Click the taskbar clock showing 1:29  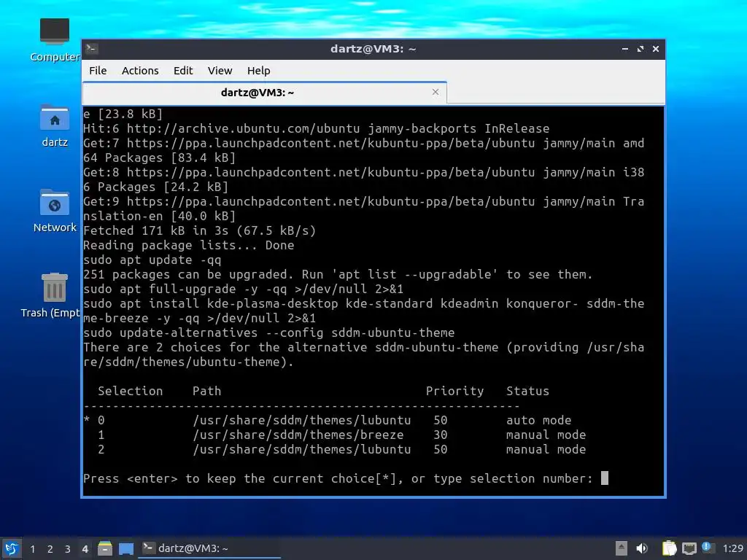[x=732, y=548]
